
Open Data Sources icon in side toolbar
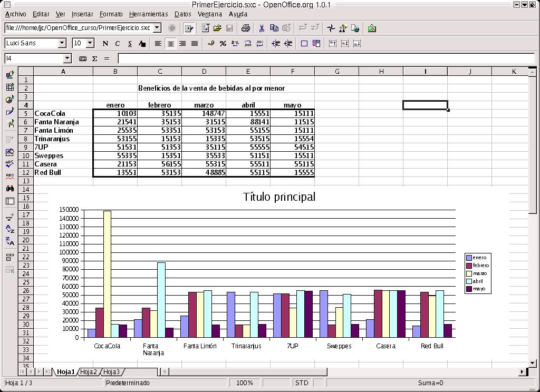[x=10, y=201]
